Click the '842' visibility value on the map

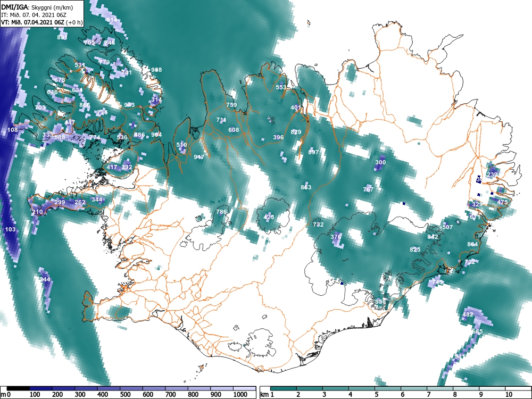coord(433,237)
